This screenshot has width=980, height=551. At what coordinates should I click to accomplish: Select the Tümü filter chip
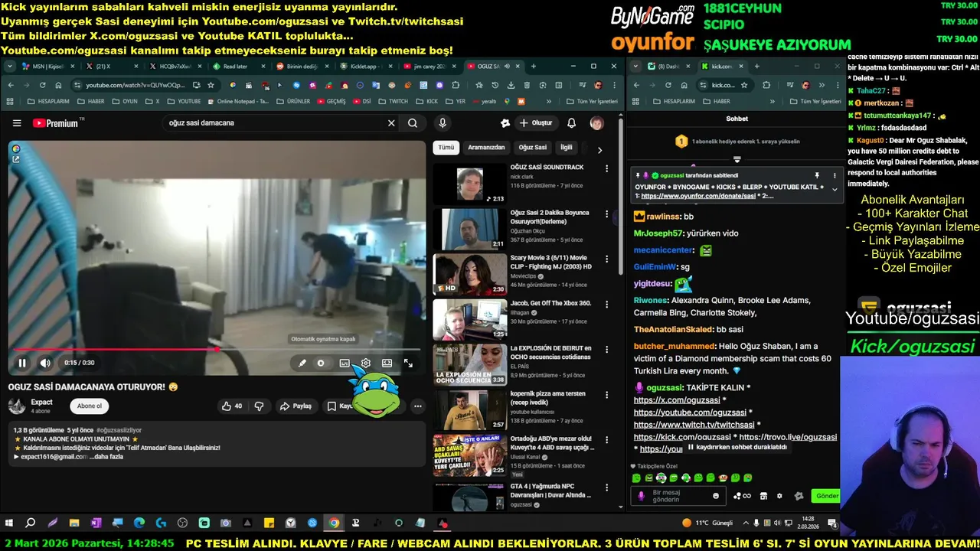coord(446,148)
